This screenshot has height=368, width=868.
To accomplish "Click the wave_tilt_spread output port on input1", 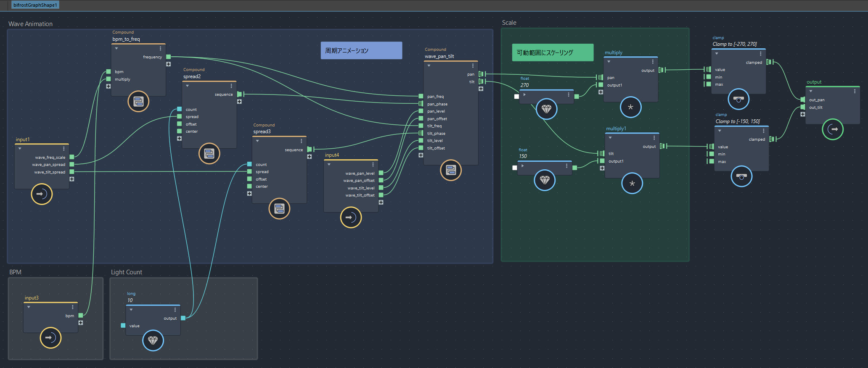I will pos(71,172).
